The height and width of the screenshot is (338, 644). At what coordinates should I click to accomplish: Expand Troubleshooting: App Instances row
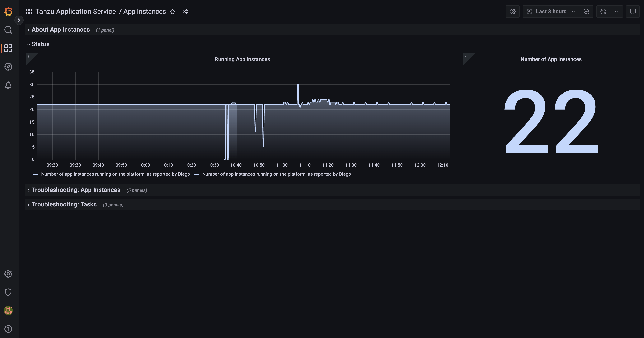tap(76, 190)
